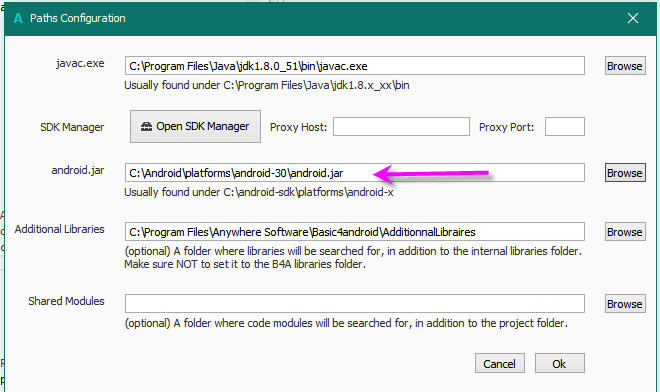Image resolution: width=660 pixels, height=392 pixels.
Task: Click the Shared Modules optional description text
Action: 346,323
